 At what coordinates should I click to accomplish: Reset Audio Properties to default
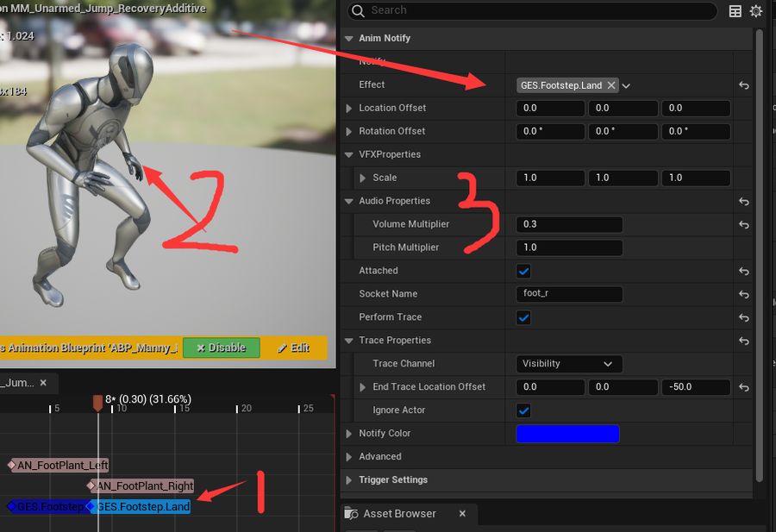[744, 202]
